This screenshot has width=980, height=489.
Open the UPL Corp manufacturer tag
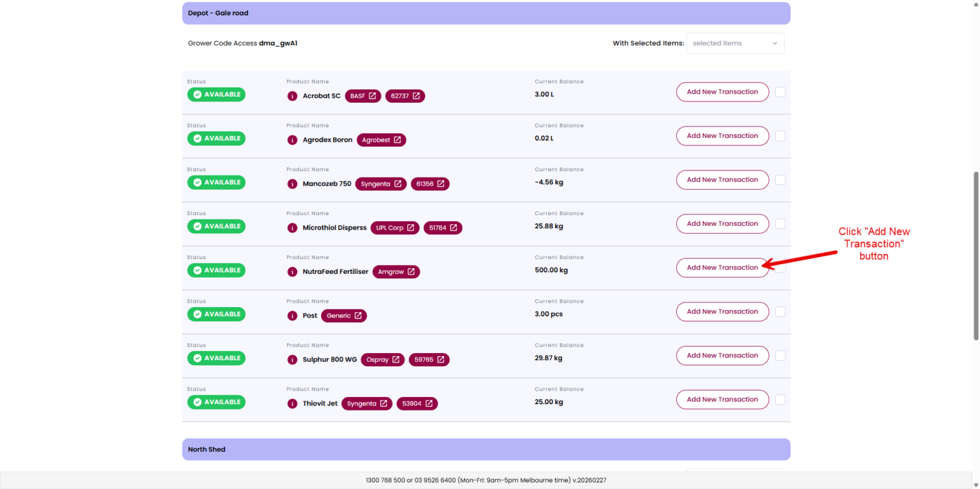point(395,228)
